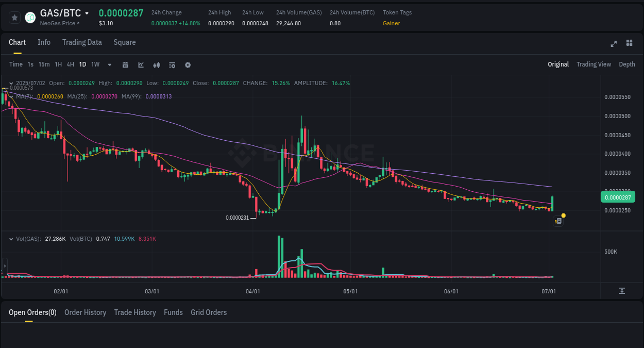Open the Trade History tab
Viewport: 644px width, 348px height.
[135, 312]
